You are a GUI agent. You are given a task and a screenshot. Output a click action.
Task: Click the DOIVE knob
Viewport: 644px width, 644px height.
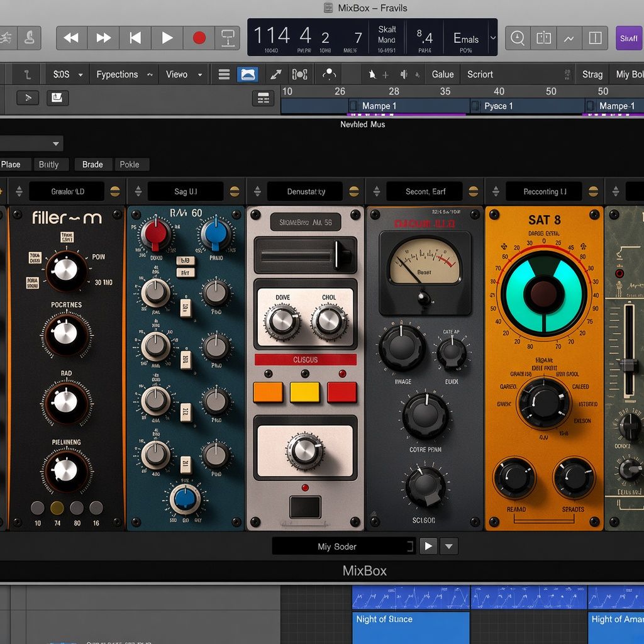(282, 322)
